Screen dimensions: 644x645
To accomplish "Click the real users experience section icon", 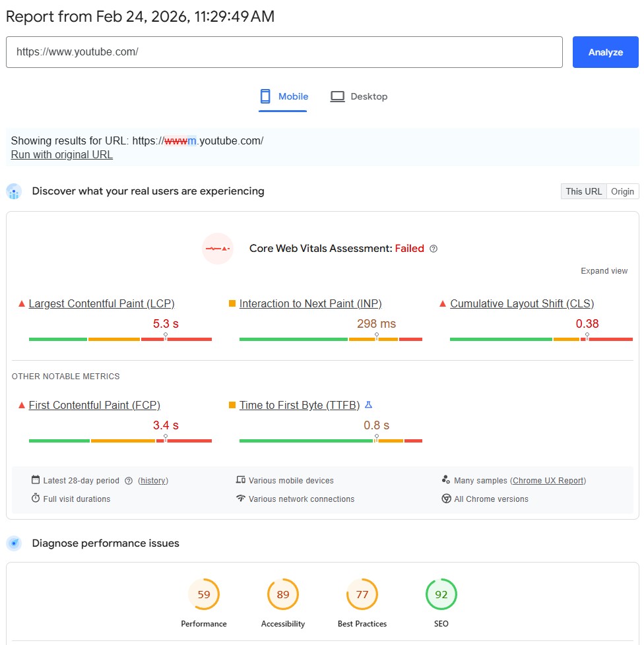I will 14,192.
